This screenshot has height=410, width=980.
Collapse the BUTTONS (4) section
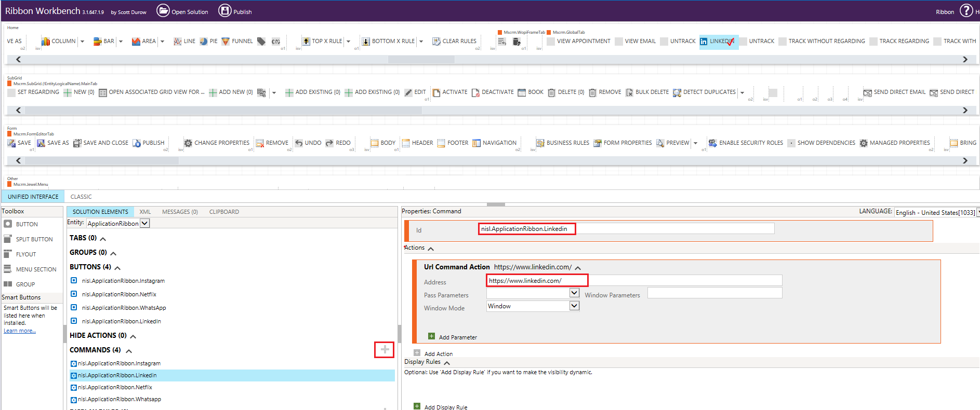[x=117, y=268]
